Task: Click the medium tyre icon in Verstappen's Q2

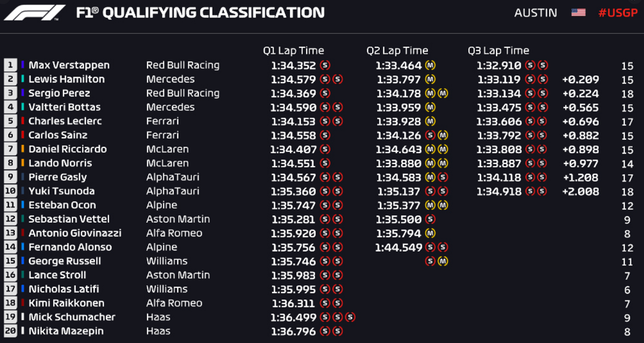Action: (430, 65)
